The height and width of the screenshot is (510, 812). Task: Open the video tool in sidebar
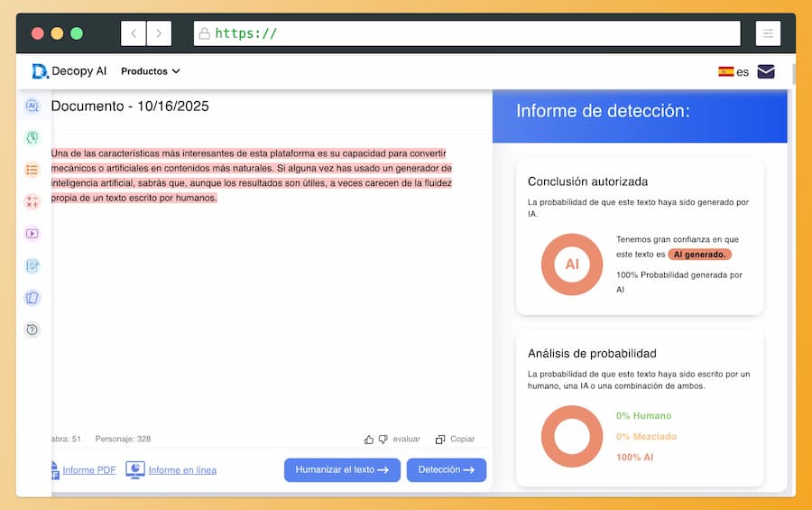32,234
